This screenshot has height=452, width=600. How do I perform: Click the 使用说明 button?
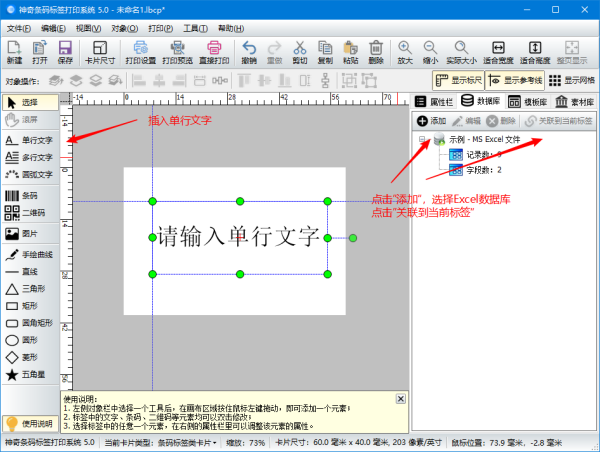tap(30, 424)
